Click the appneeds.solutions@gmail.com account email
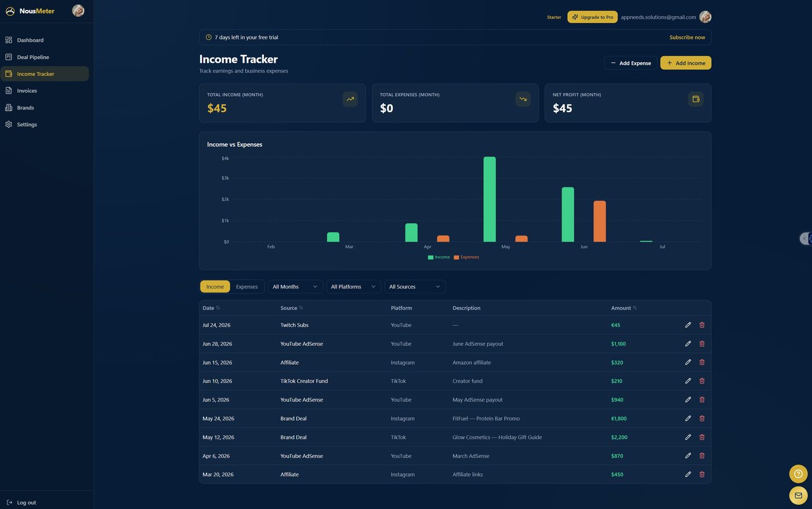Viewport: 812px width, 509px height. 658,17
